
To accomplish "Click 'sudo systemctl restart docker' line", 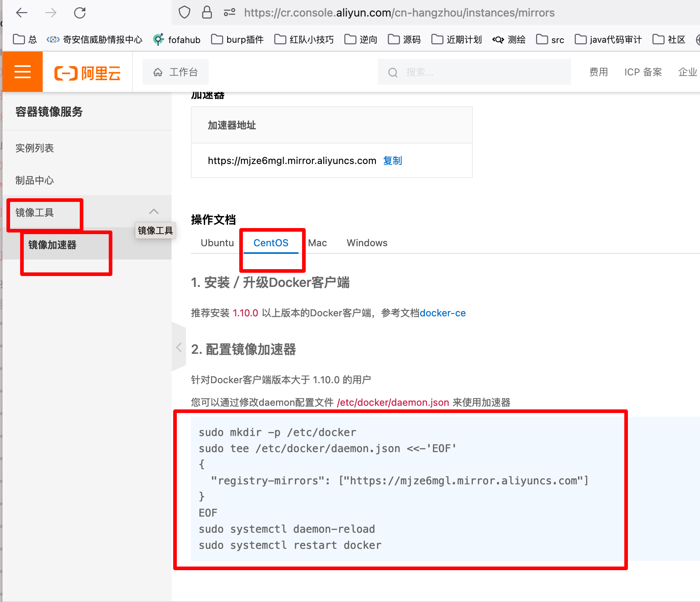I will click(x=290, y=545).
